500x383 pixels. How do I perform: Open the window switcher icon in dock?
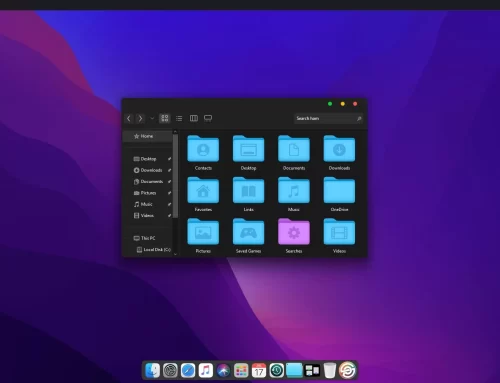312,370
